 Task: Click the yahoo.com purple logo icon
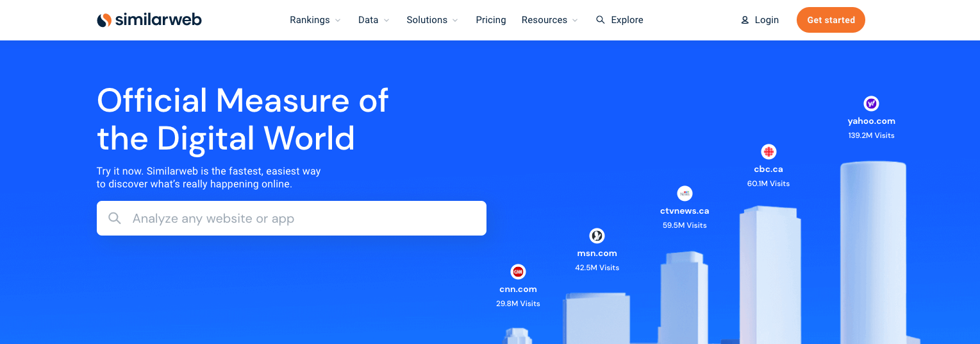[x=871, y=103]
